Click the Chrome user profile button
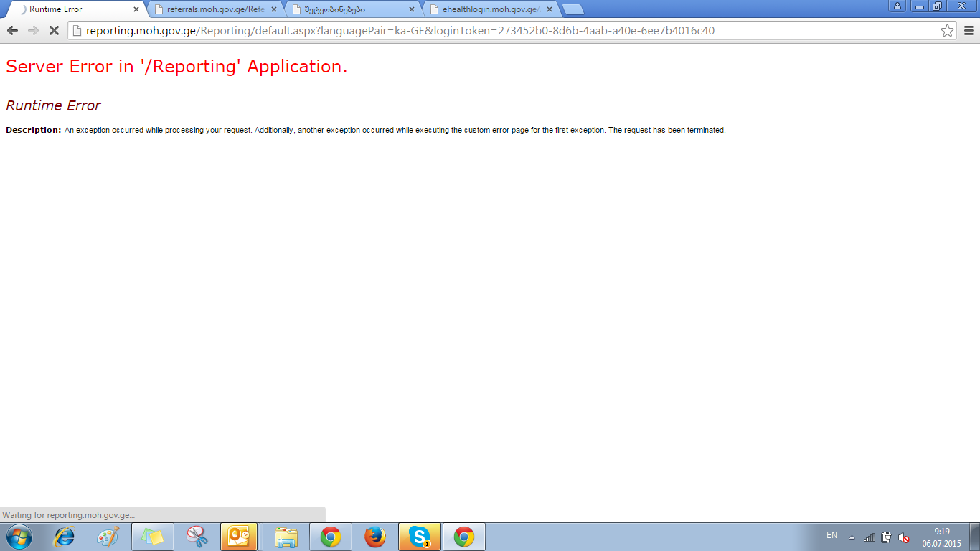980x551 pixels. (897, 6)
